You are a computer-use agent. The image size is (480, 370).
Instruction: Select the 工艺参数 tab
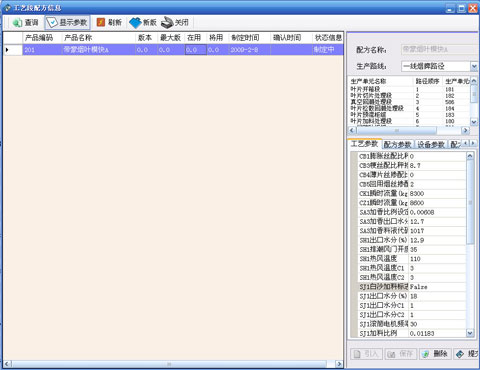pos(364,144)
